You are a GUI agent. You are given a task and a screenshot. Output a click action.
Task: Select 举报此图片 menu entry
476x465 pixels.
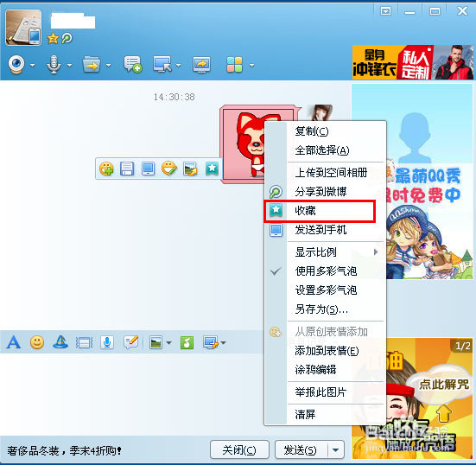[x=326, y=392]
